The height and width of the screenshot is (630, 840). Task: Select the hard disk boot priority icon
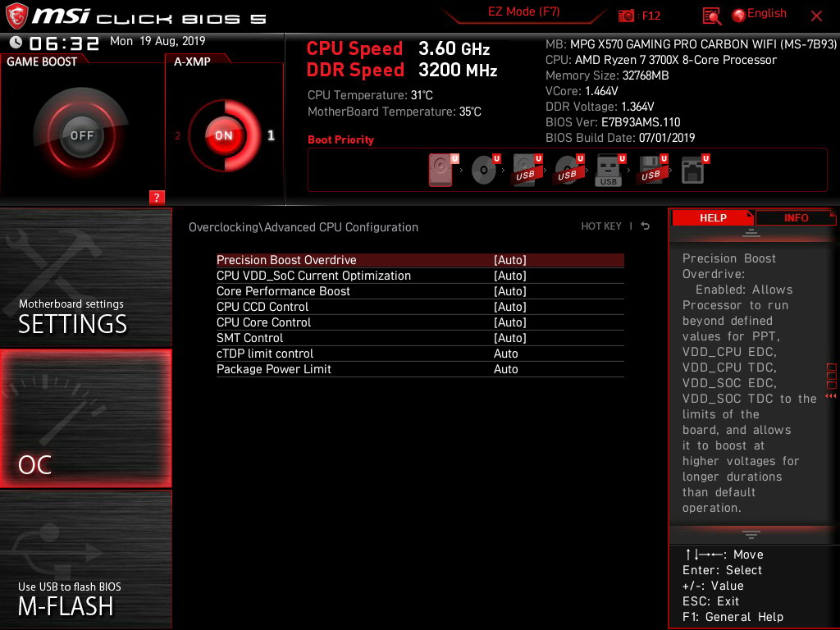[442, 170]
